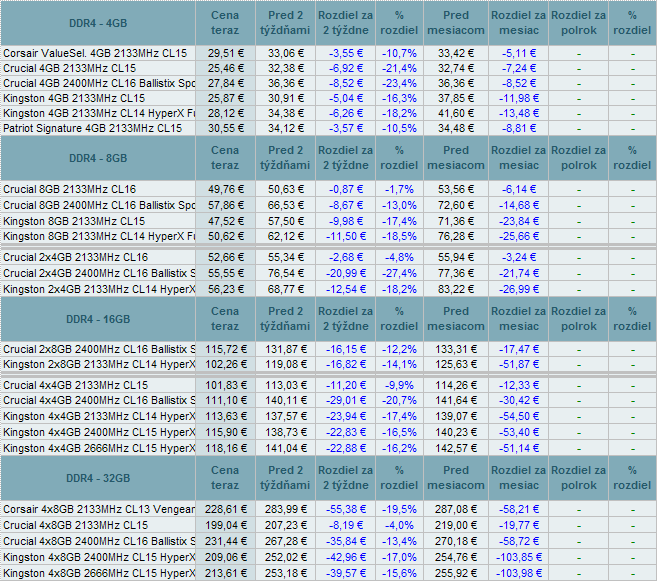Select the -11,98 € monthly difference value
Viewport: 657px width, 581px height.
519,98
